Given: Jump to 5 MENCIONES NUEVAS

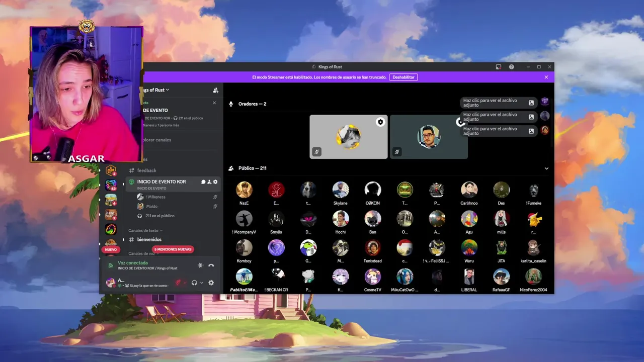Looking at the screenshot, I should tap(173, 249).
